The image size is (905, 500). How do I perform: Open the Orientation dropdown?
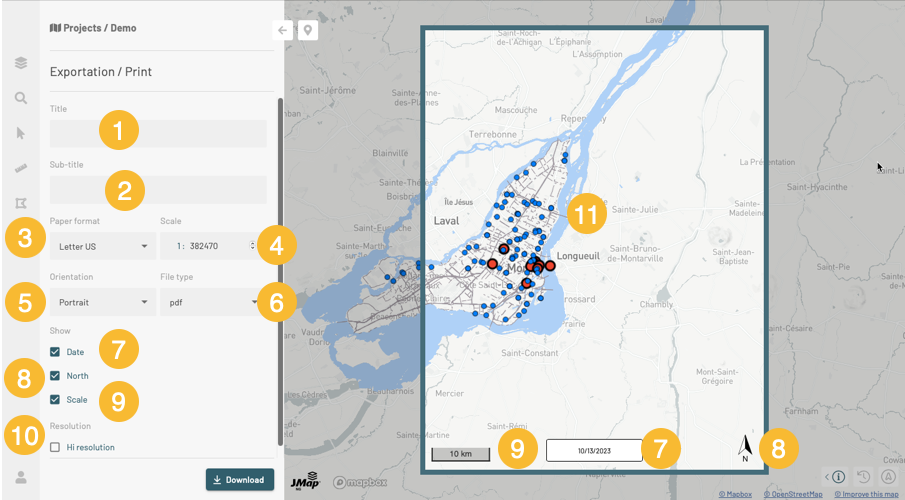[103, 301]
